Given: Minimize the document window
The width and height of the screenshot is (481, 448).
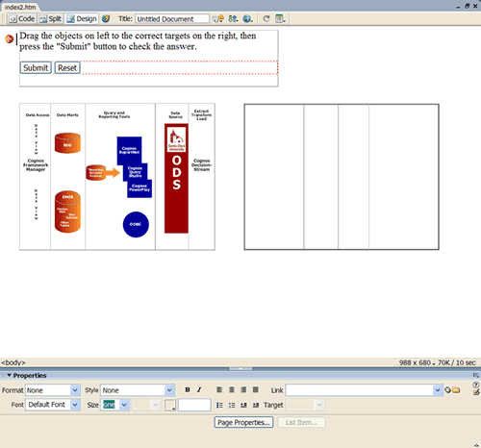Looking at the screenshot, I should pyautogui.click(x=459, y=7).
